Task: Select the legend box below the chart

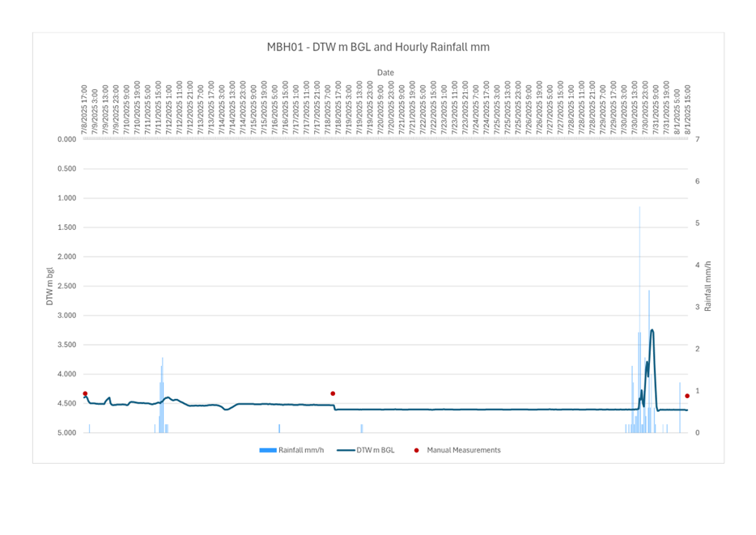Action: (376, 450)
